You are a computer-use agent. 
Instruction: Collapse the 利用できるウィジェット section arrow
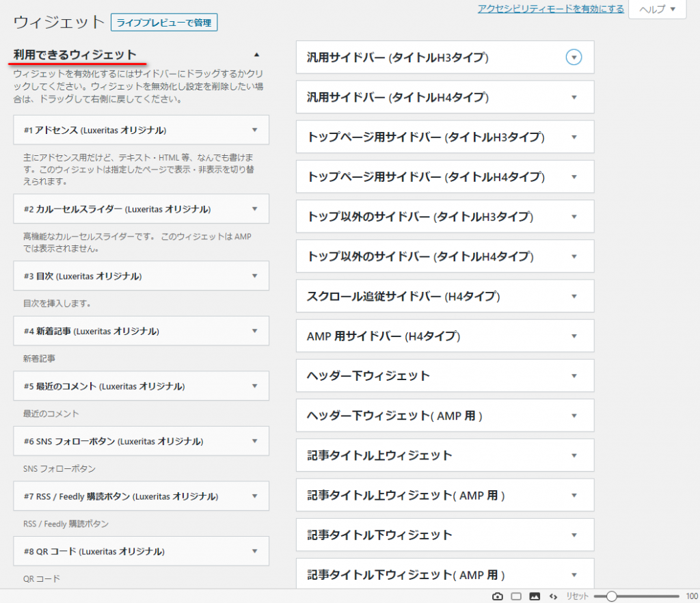click(256, 55)
